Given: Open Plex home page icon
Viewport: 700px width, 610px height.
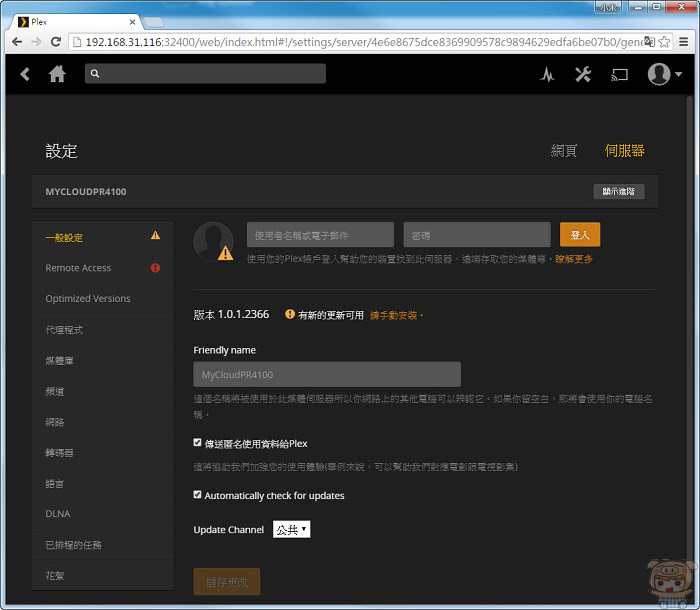Looking at the screenshot, I should (x=57, y=74).
